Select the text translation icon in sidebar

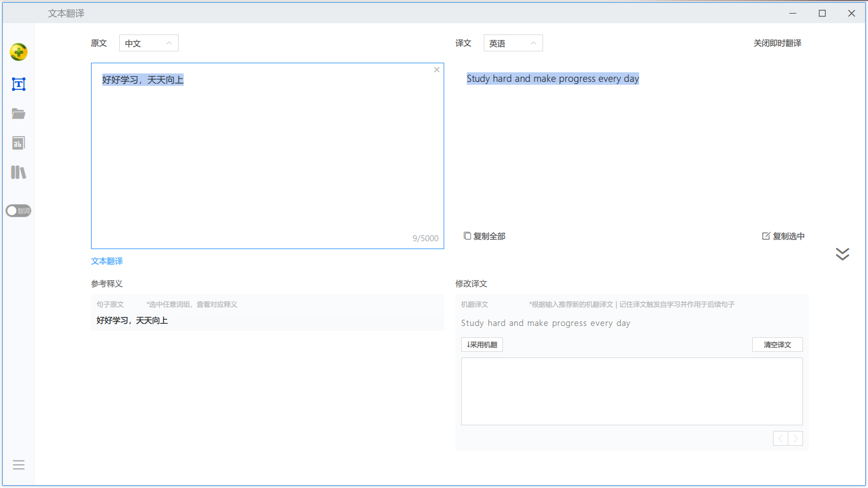(x=19, y=84)
